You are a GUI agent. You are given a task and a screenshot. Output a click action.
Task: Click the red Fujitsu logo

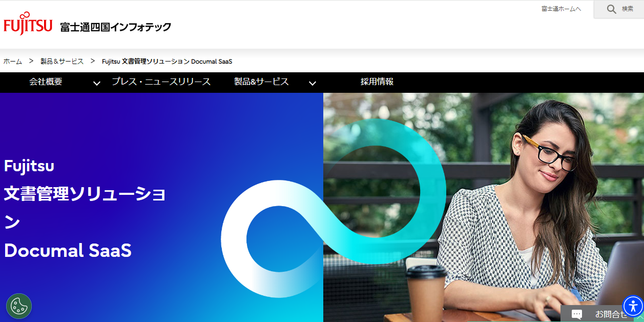(x=28, y=24)
